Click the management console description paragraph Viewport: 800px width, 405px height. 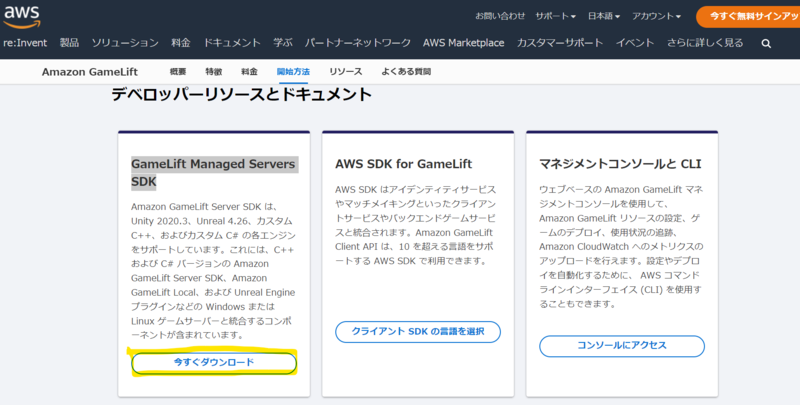point(621,246)
